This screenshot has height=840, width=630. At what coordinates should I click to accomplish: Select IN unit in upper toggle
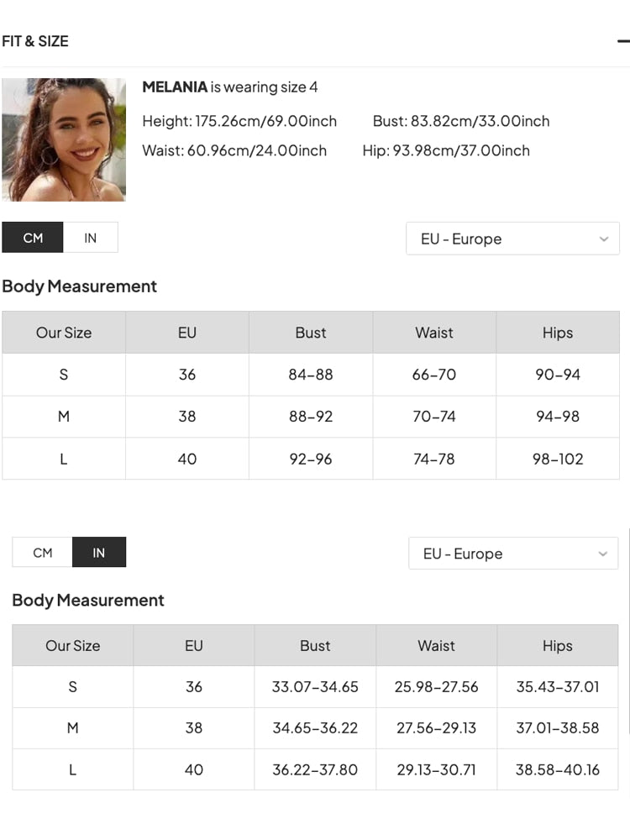pyautogui.click(x=91, y=238)
